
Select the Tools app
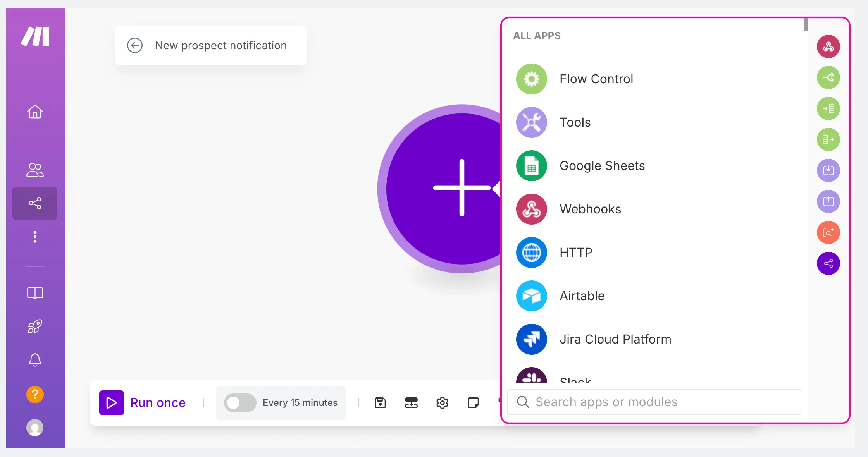click(655, 122)
